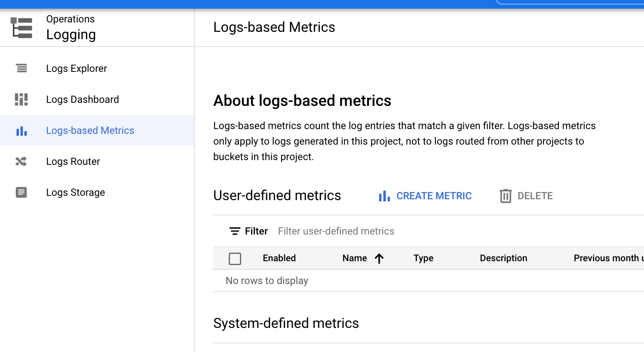Click the Name column sort arrow
The width and height of the screenshot is (644, 352).
[379, 258]
